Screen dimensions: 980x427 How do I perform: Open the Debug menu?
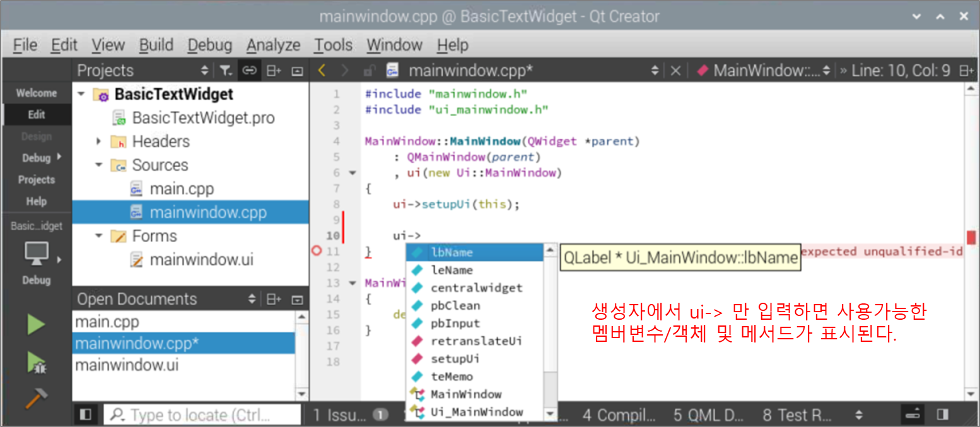[210, 45]
